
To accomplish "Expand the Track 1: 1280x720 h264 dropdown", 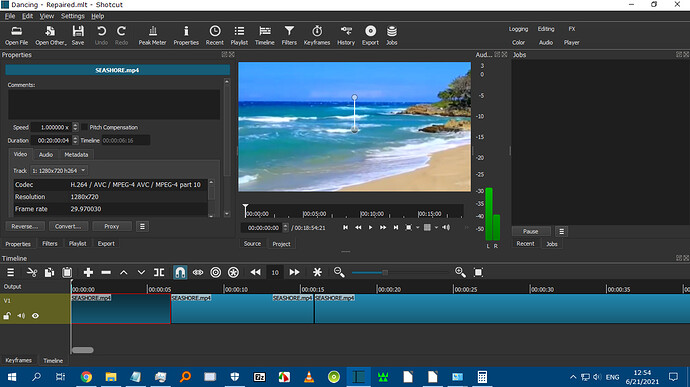I will [59, 170].
